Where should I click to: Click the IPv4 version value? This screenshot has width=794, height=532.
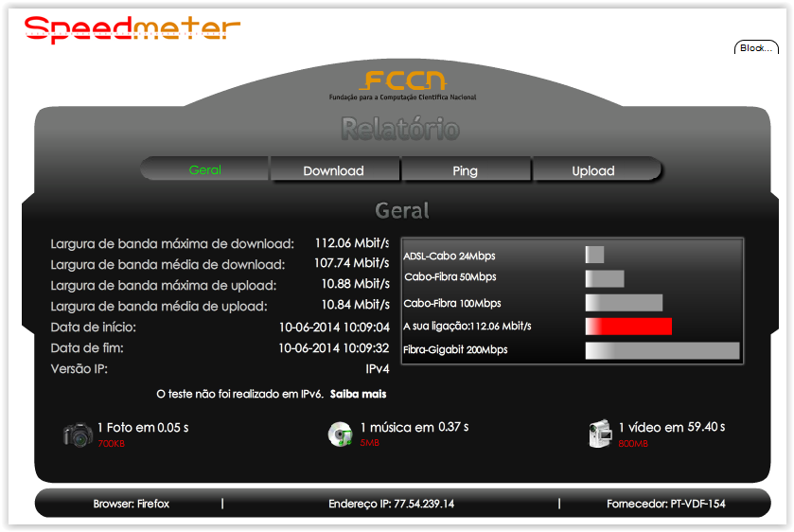pyautogui.click(x=378, y=369)
